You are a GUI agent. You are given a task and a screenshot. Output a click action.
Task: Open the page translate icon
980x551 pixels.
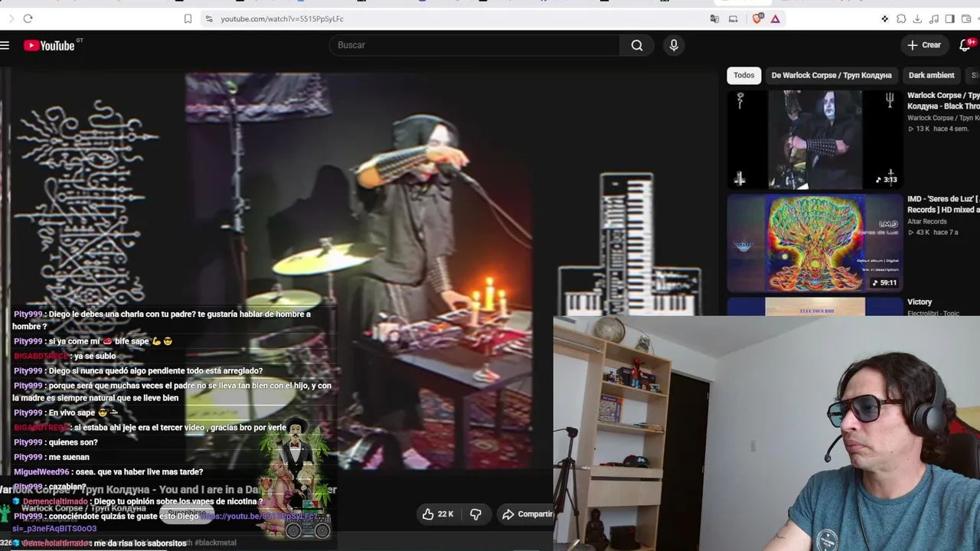pos(714,18)
